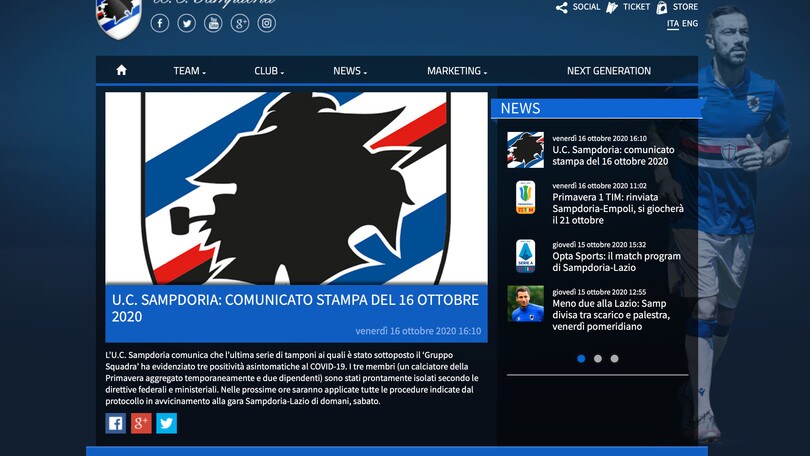810x456 pixels.
Task: Open the Google+ icon in the header
Action: point(240,23)
